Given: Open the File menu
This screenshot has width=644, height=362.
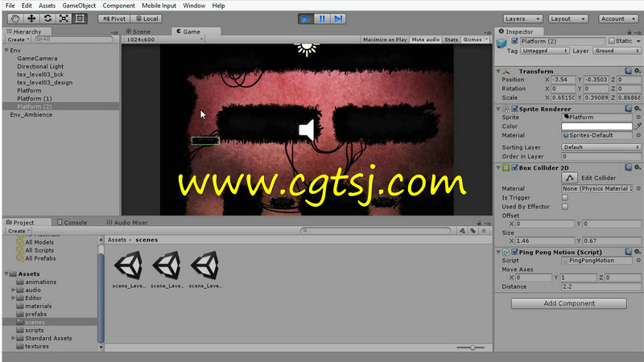Looking at the screenshot, I should pos(10,6).
